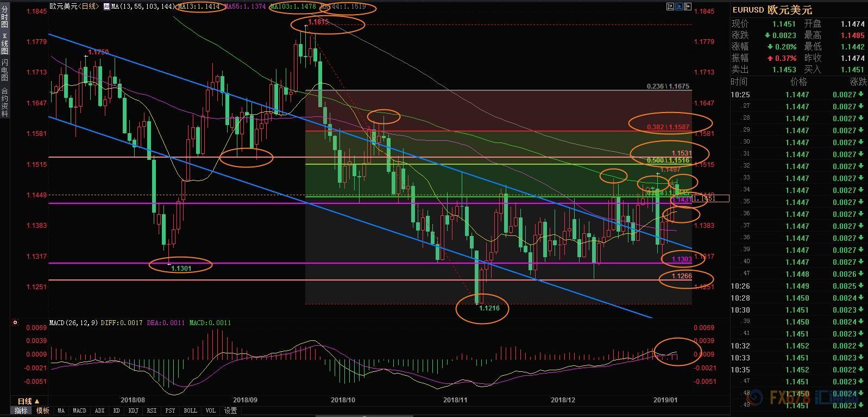868x417 pixels.
Task: Click the 1.1266 support level label
Action: tap(682, 276)
